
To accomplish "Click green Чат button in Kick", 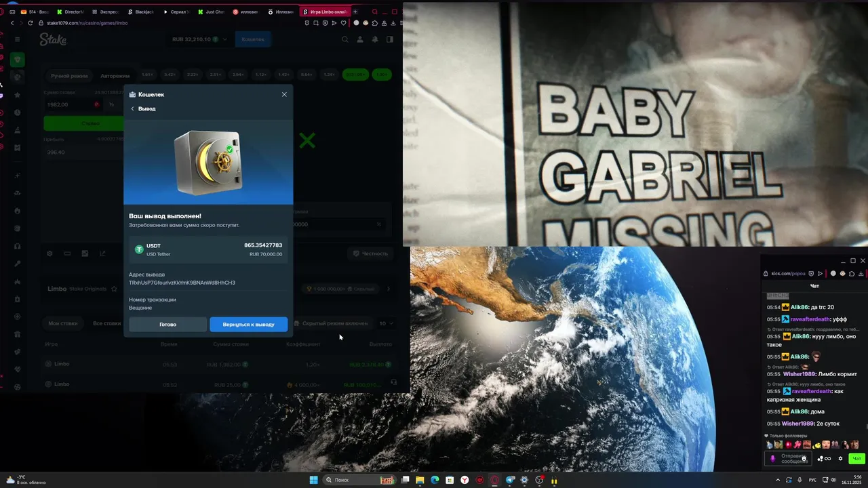I will 857,459.
